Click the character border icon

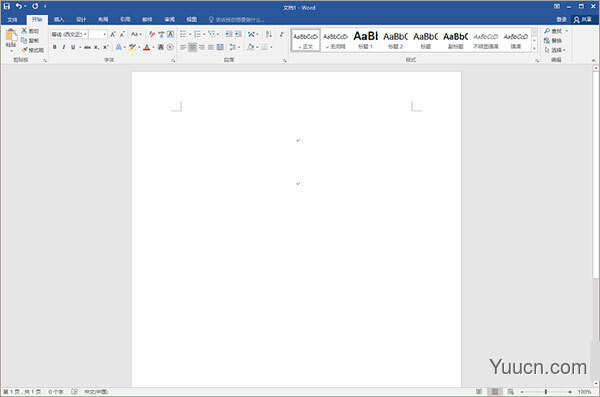(170, 34)
